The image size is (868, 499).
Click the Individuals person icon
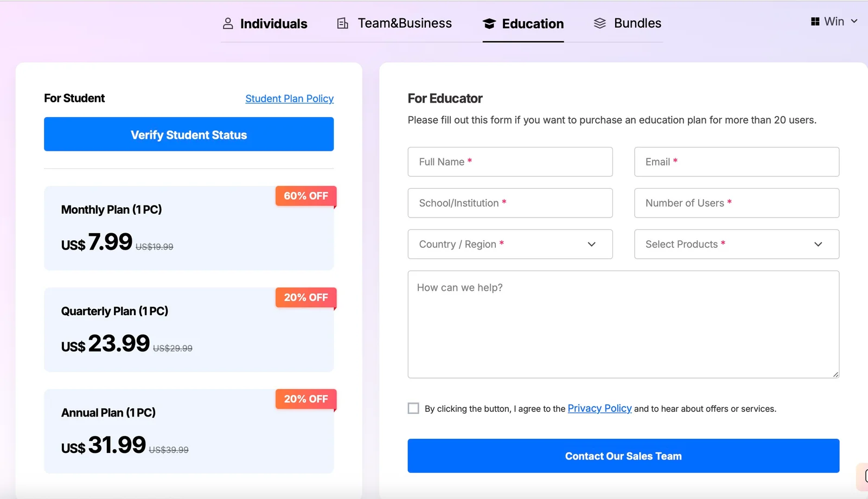(x=228, y=23)
